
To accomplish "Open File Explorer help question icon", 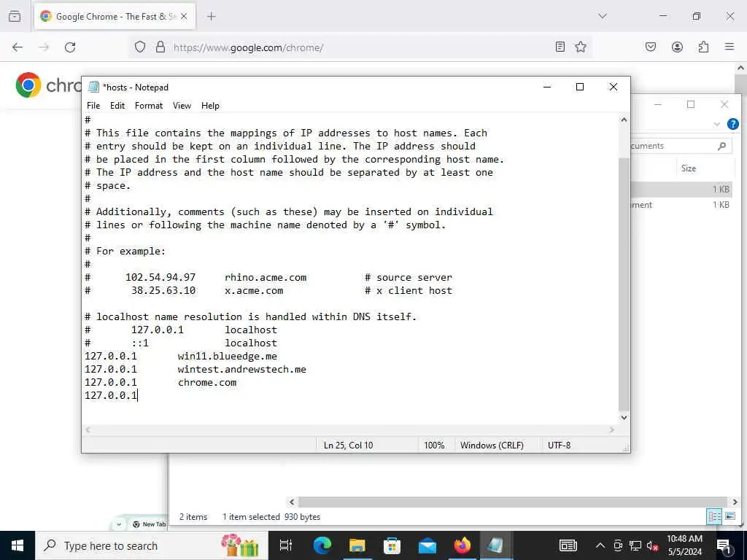I will click(x=732, y=124).
